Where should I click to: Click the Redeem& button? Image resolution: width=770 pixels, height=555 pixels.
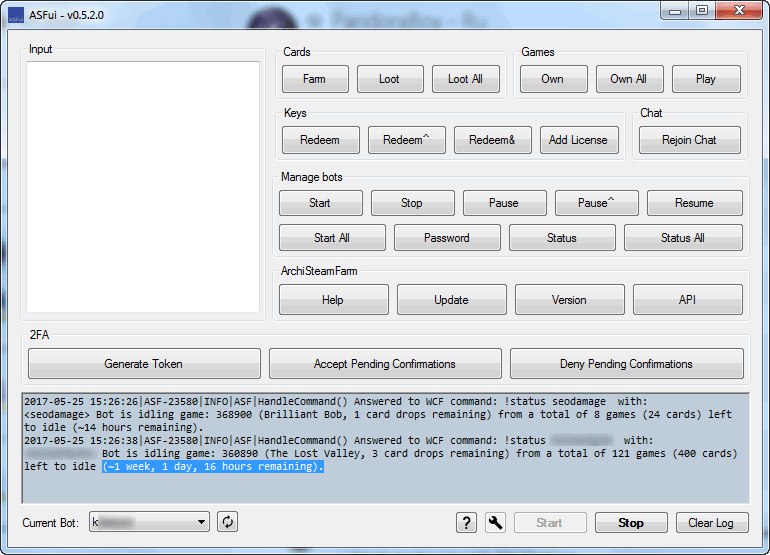click(x=493, y=140)
